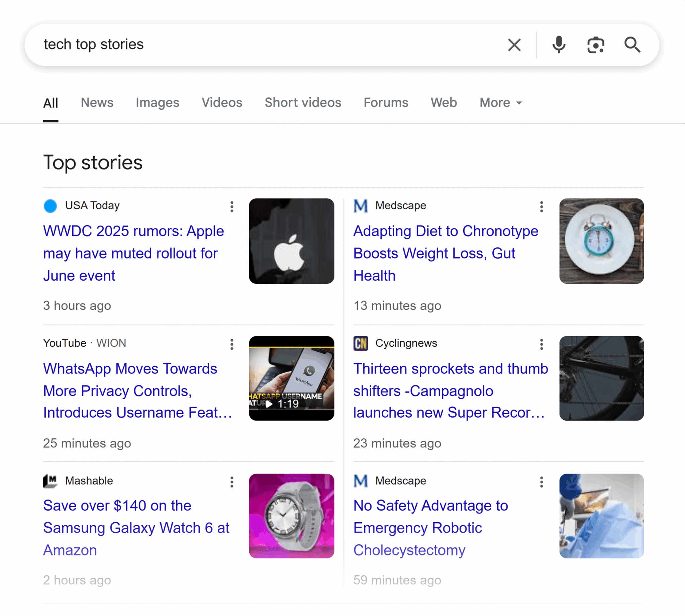
Task: Switch to the News tab
Action: [97, 102]
